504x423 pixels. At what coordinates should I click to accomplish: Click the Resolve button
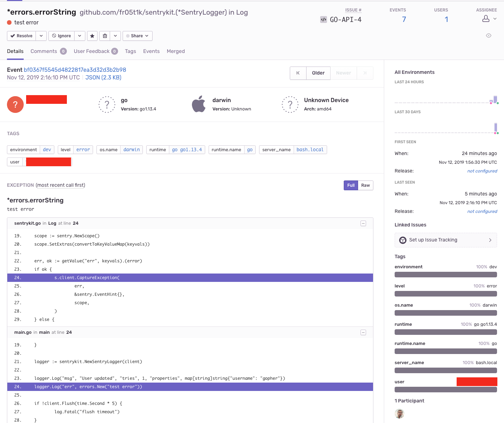pyautogui.click(x=21, y=36)
